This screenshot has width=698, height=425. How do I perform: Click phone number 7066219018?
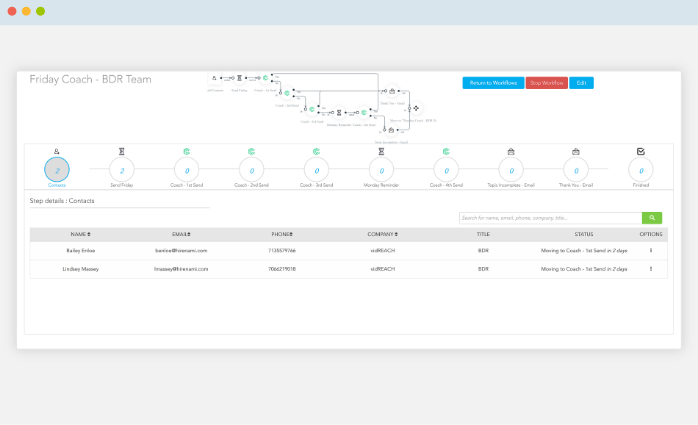[282, 269]
